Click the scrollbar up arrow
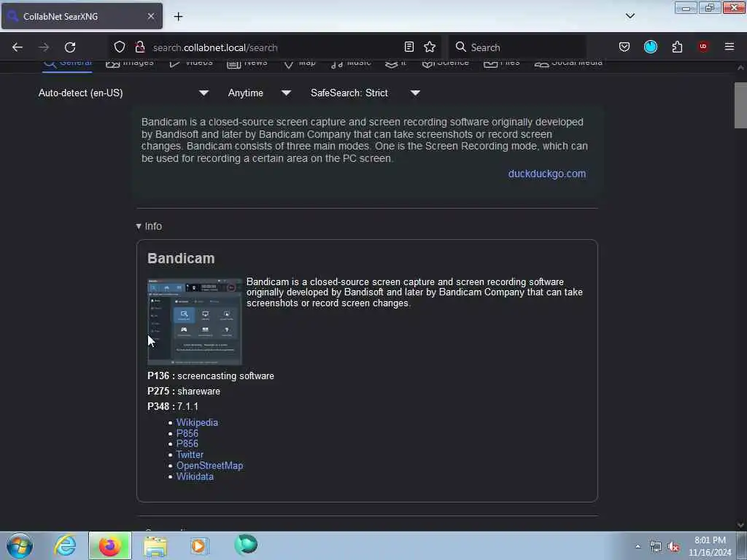The image size is (747, 560). tap(740, 68)
